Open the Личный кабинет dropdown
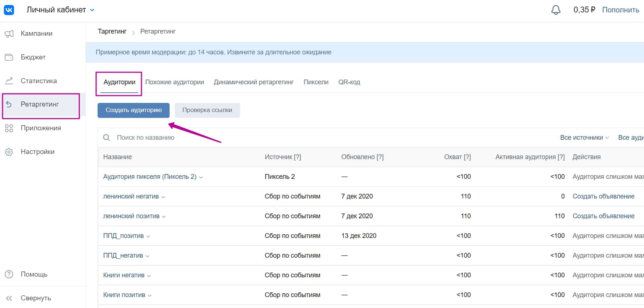Image resolution: width=644 pixels, height=308 pixels. (x=60, y=10)
